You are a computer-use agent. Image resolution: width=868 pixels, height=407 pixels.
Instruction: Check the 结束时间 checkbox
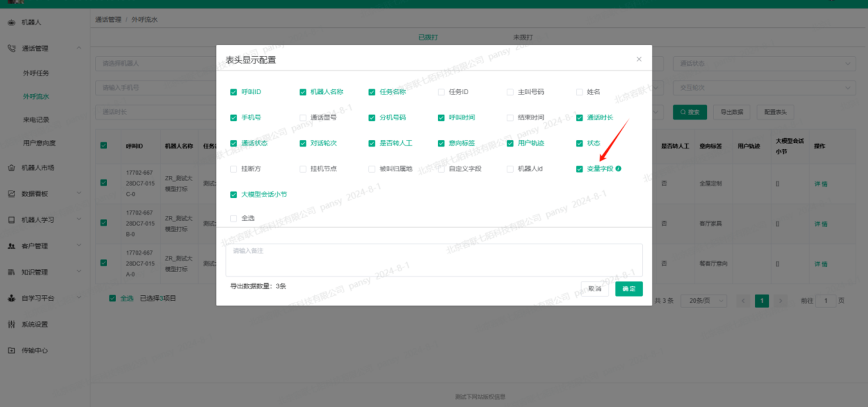(x=510, y=118)
